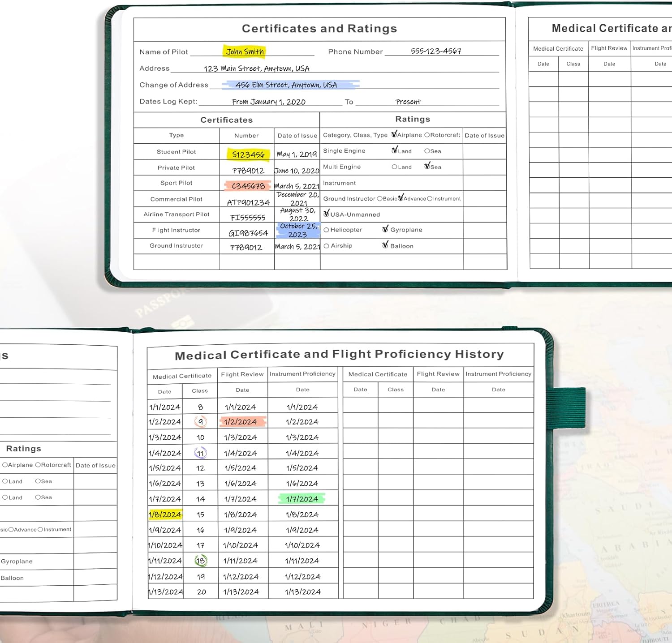This screenshot has width=672, height=643.
Task: Click highlighted 456 Elm Street, Anytown, USA
Action: pos(286,85)
